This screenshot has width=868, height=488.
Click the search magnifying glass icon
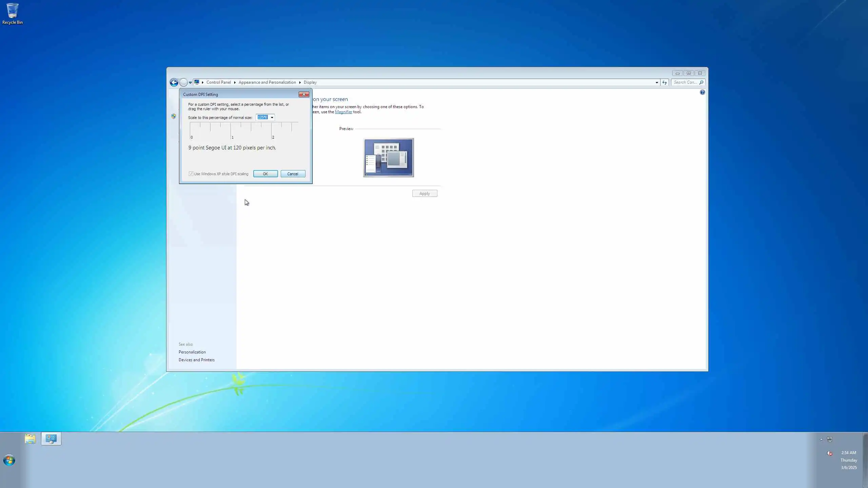point(701,82)
